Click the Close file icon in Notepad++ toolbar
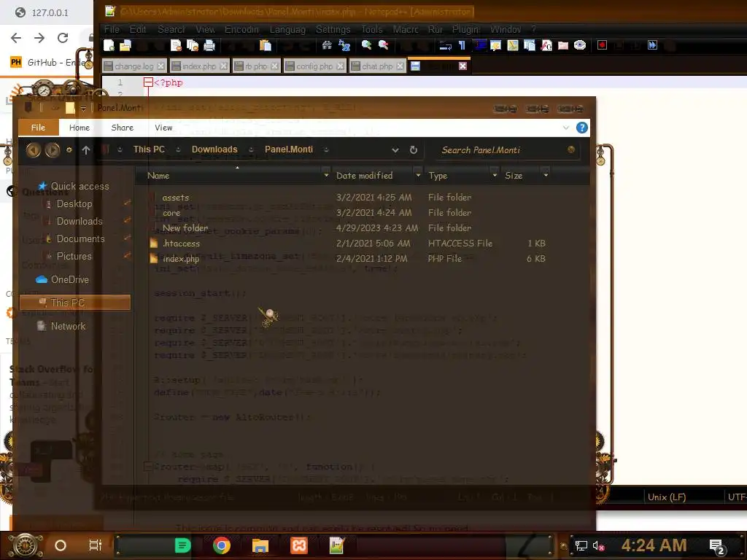This screenshot has width=747, height=560. point(176,45)
